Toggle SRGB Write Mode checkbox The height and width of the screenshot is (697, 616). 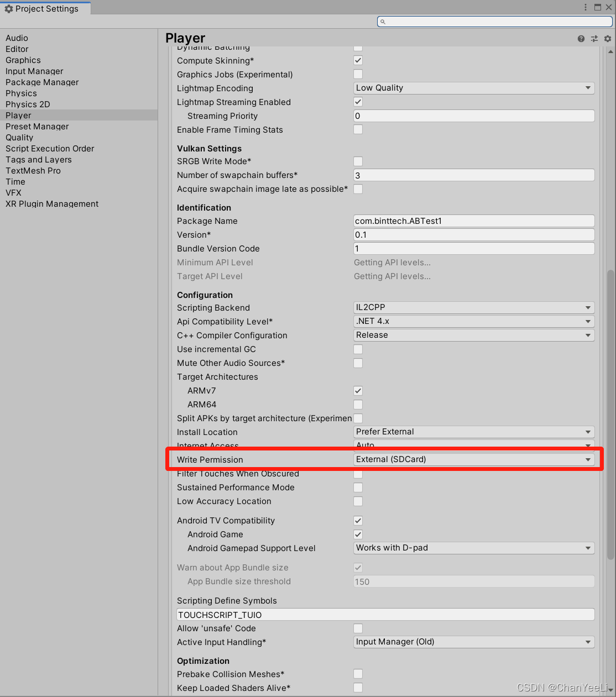[x=358, y=161]
